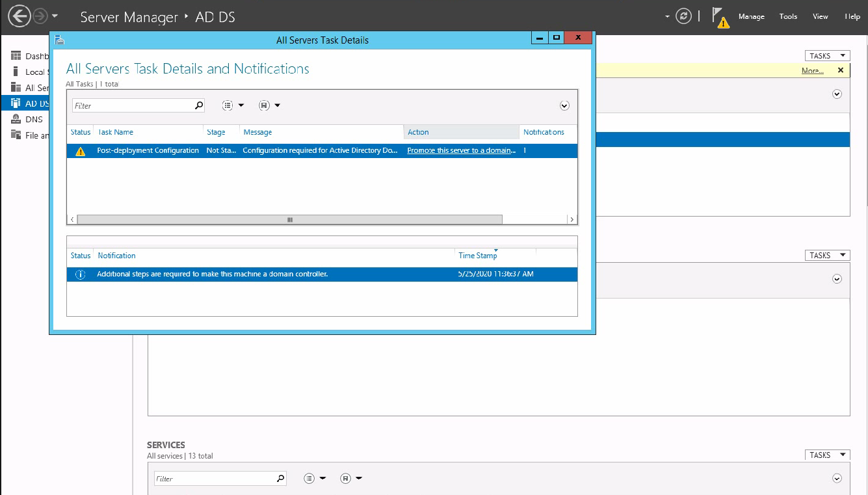The height and width of the screenshot is (495, 868).
Task: Open the Services TASKS dropdown
Action: coord(827,455)
